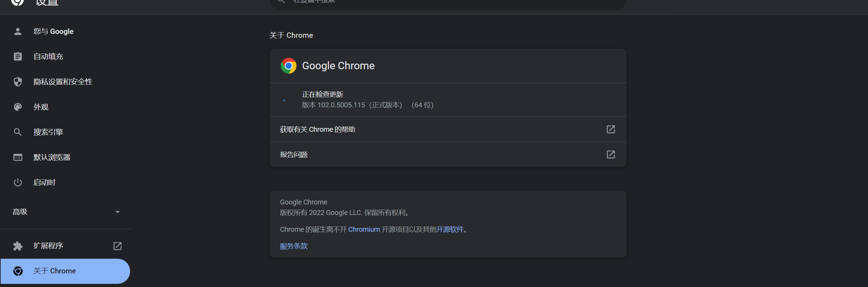868x287 pixels.
Task: Click the browser window icon for 默认浏览器
Action: (x=18, y=157)
